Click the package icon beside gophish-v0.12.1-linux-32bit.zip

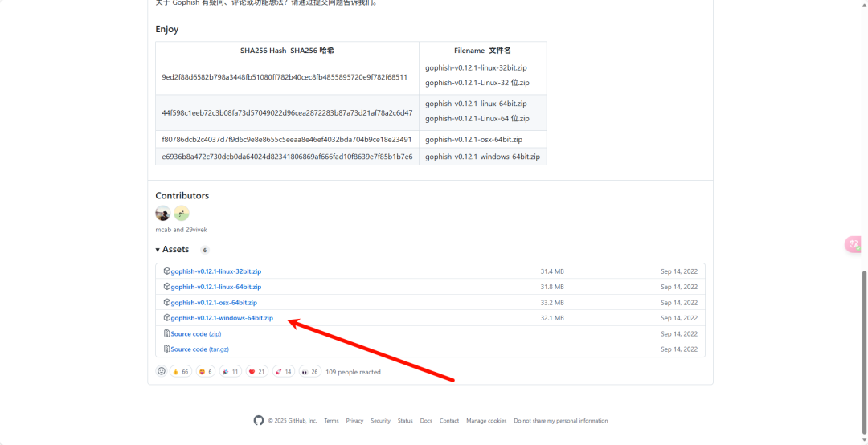pyautogui.click(x=166, y=271)
